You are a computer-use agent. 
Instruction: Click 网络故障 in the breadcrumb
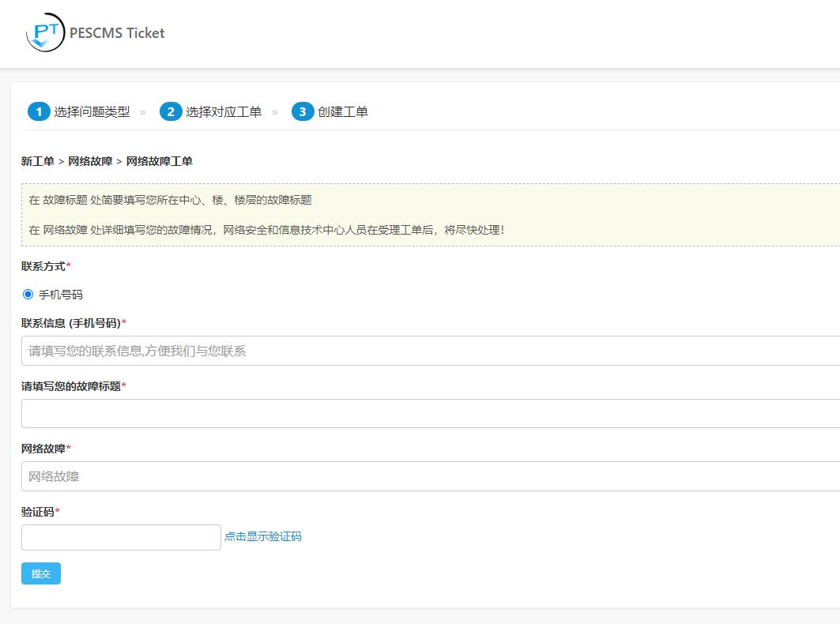(90, 161)
